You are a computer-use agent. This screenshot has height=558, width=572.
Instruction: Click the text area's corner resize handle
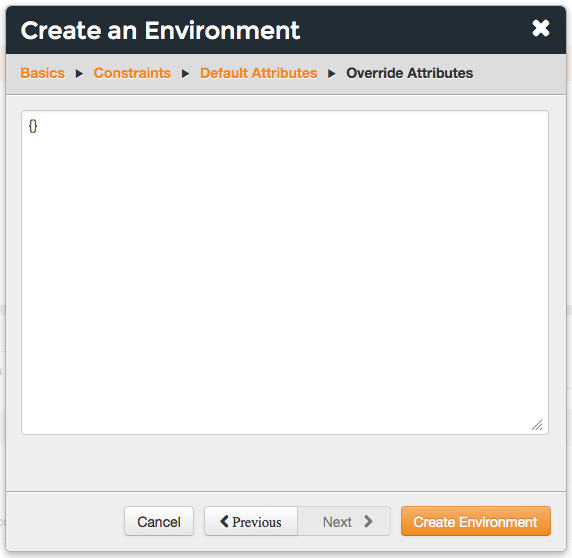(537, 425)
